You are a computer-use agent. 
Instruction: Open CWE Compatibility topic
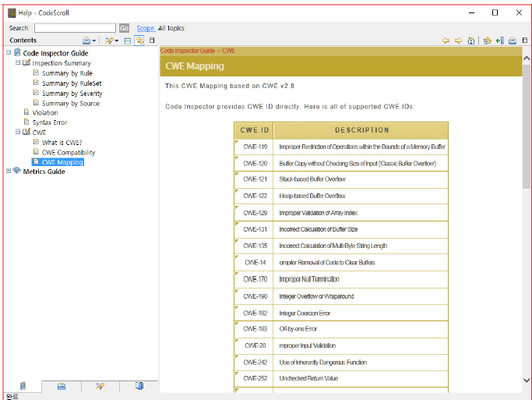pyautogui.click(x=69, y=153)
